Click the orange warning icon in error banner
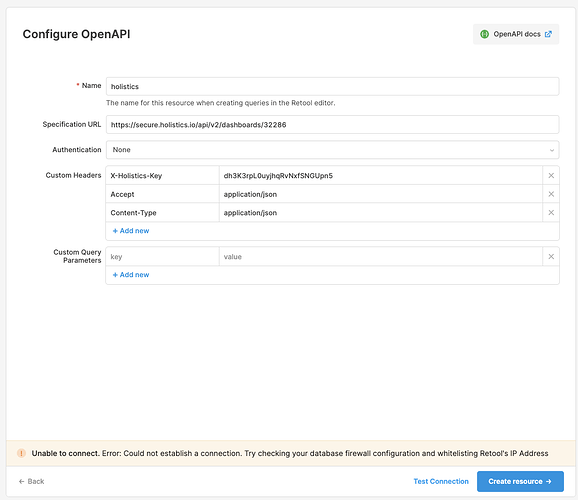The image size is (578, 500). (21, 453)
